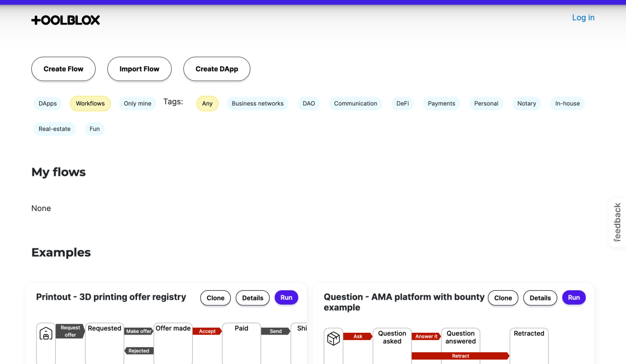Viewport: 626px width, 364px height.
Task: Select the DeFi tag filter
Action: [402, 103]
